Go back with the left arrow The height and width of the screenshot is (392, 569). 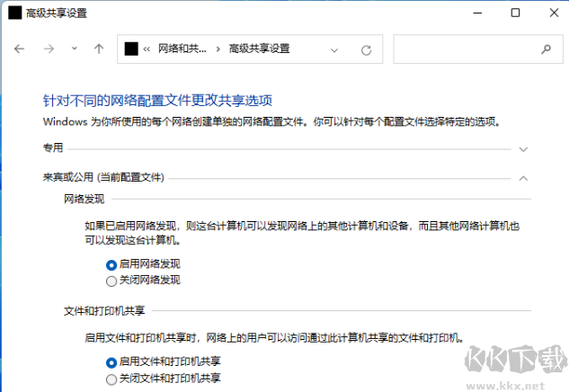19,49
